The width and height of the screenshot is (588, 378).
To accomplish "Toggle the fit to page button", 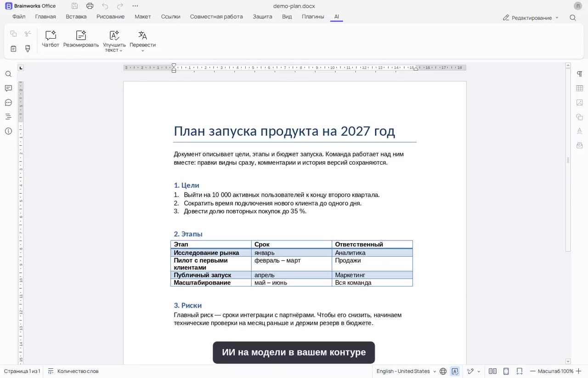I will [x=506, y=371].
